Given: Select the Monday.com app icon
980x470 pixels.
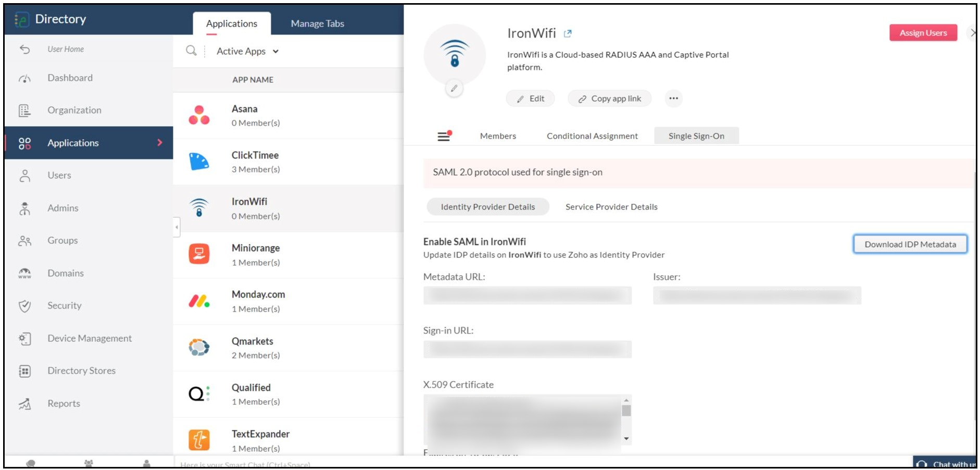Looking at the screenshot, I should pos(199,301).
